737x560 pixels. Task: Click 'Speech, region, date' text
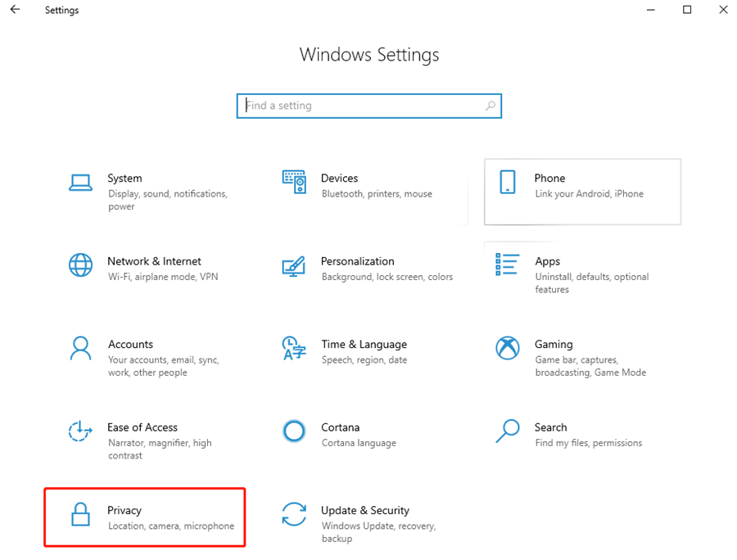click(364, 360)
